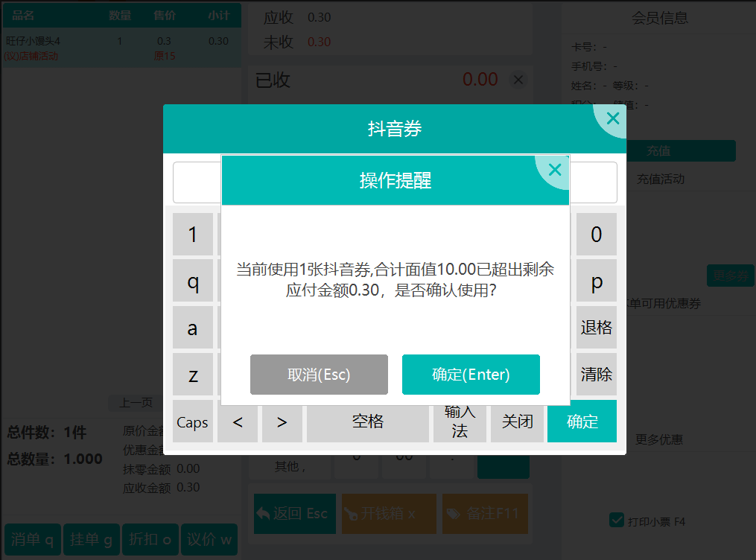Click the 其他 payment option

[289, 466]
